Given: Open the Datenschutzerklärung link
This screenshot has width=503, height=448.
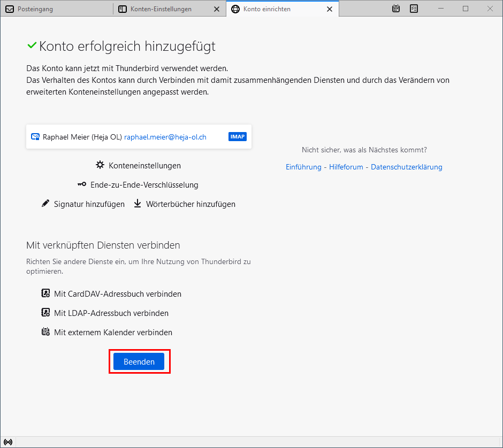Looking at the screenshot, I should 407,167.
